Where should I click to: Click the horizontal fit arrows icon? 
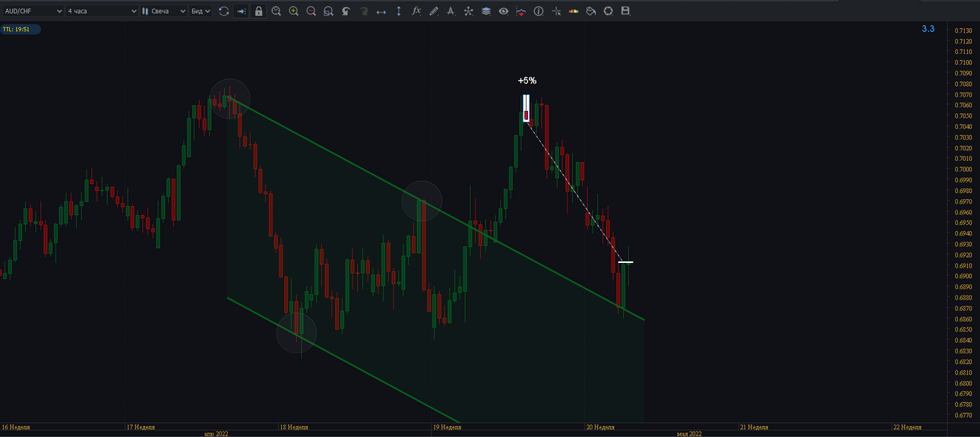click(x=381, y=11)
